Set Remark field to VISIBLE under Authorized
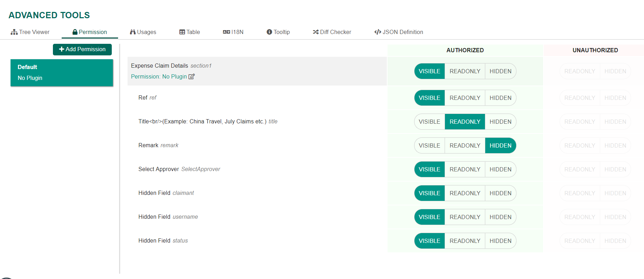The height and width of the screenshot is (279, 644). tap(429, 146)
